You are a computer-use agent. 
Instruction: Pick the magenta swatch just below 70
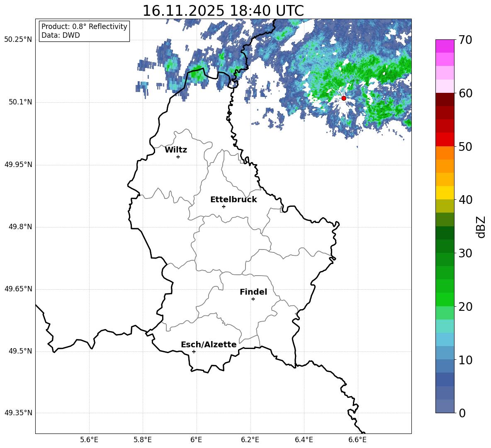445,46
